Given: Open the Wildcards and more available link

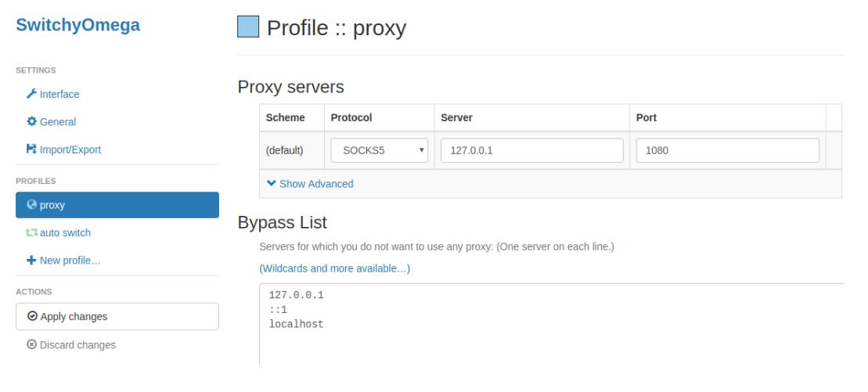Looking at the screenshot, I should tap(334, 268).
